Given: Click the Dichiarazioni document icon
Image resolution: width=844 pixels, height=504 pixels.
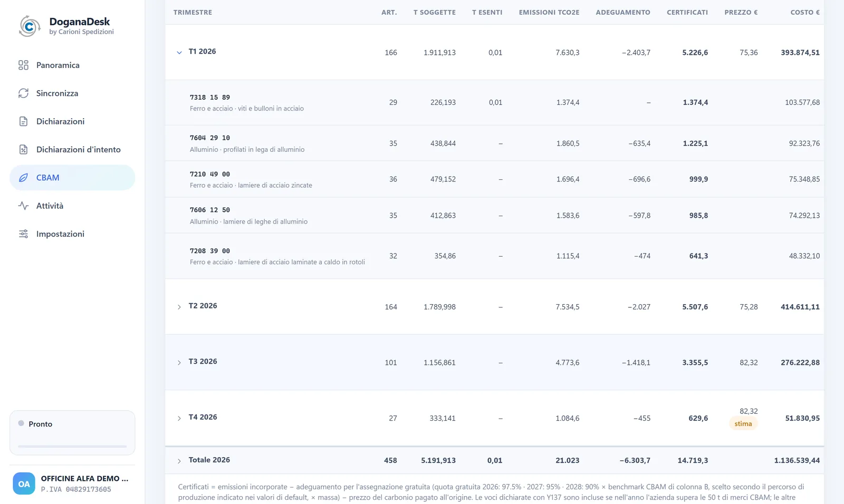Looking at the screenshot, I should [x=23, y=121].
